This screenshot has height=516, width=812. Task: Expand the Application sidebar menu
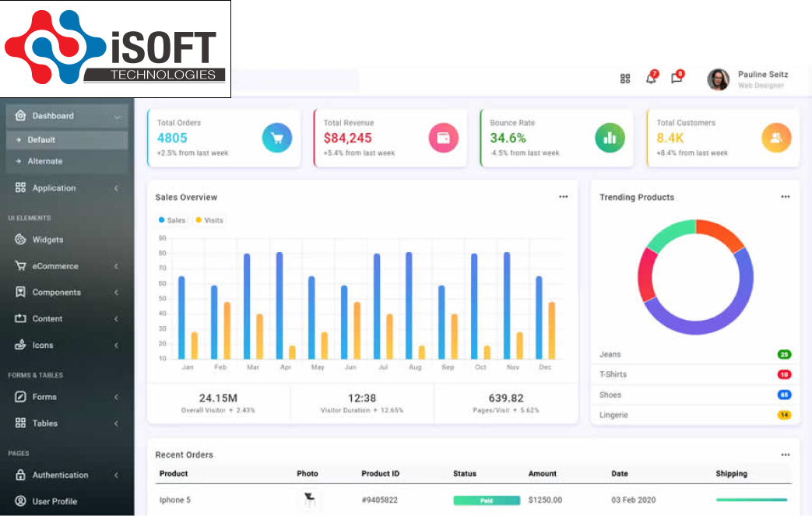point(53,188)
